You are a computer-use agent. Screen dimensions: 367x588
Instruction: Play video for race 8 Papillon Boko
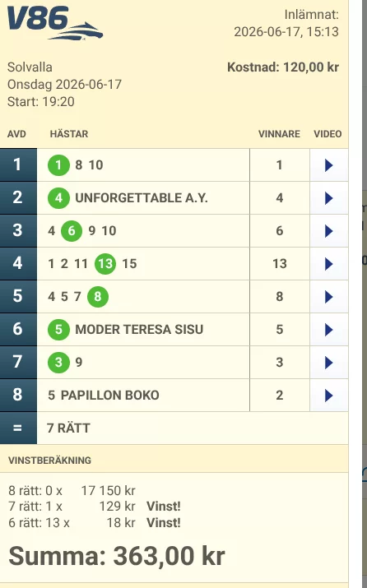click(328, 396)
